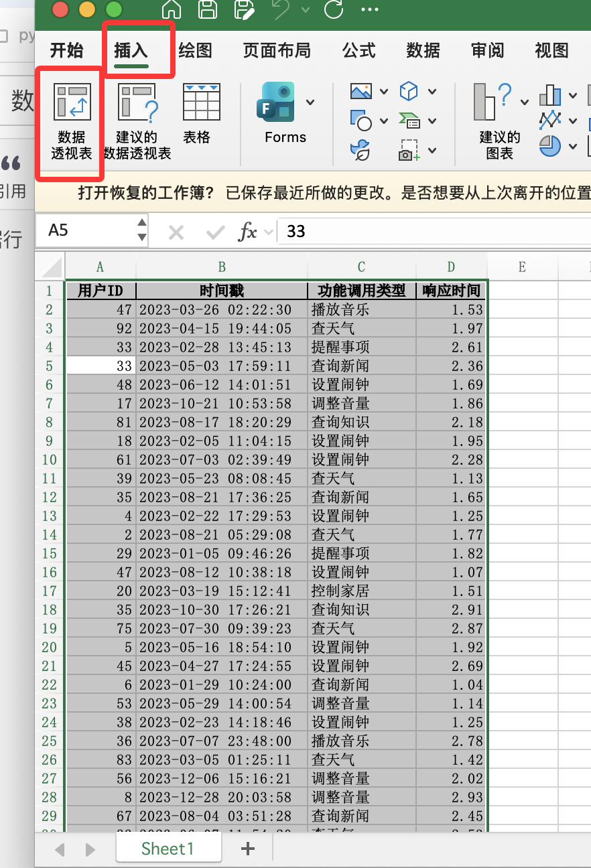The width and height of the screenshot is (591, 868).
Task: Click the next sheet navigation arrow
Action: [90, 850]
